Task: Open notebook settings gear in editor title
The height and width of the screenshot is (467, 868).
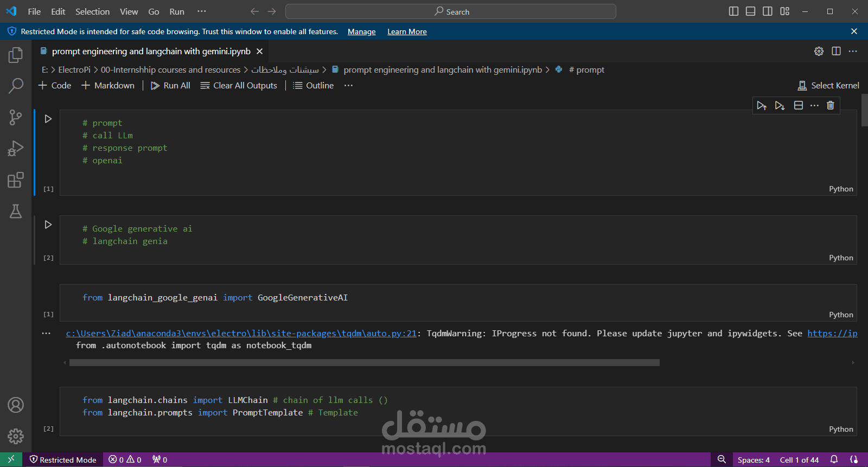Action: coord(819,51)
